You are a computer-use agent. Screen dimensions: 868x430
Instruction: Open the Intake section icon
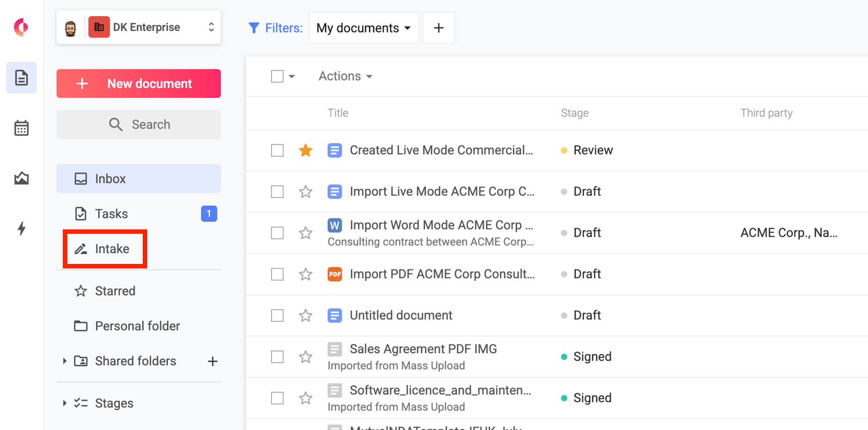[81, 249]
